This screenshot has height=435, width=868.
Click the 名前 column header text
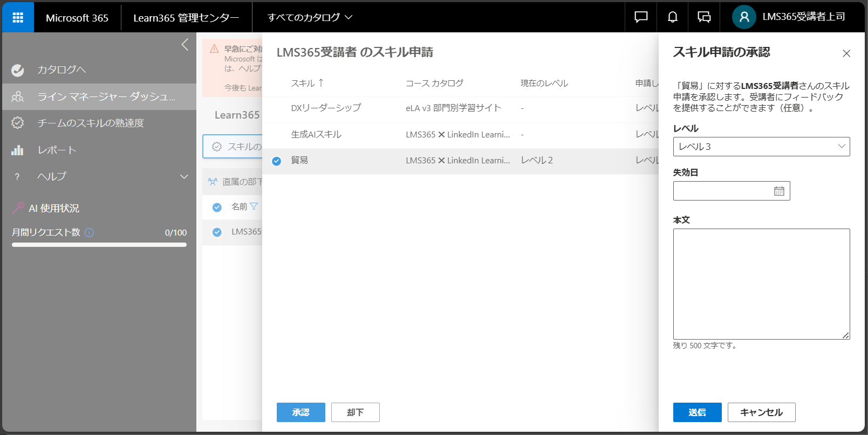click(x=239, y=206)
